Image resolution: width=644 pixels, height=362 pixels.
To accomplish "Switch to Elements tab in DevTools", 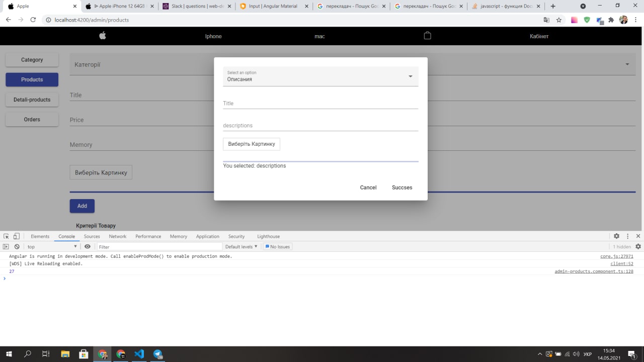I will point(40,236).
